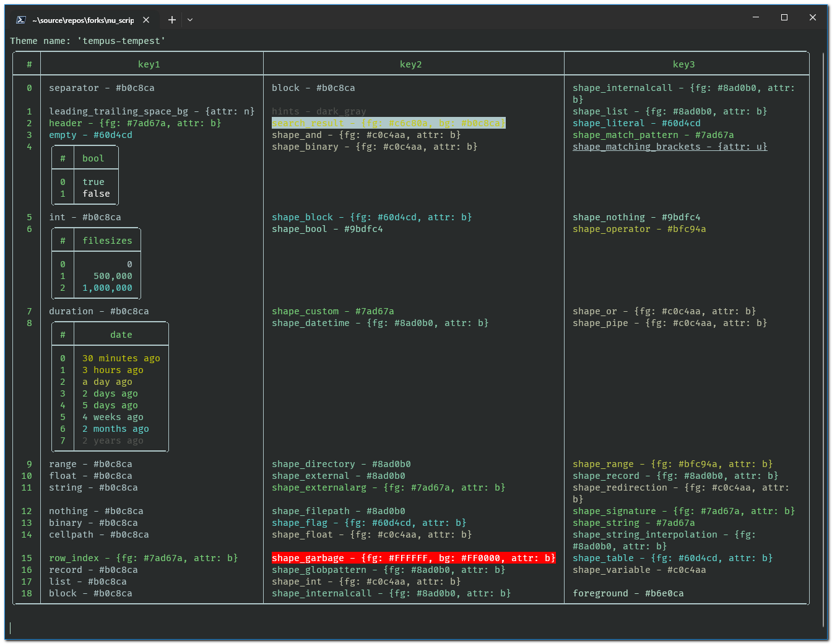832x644 pixels.
Task: Click 'shape_match_pattern - #7ad67a' entry
Action: click(x=653, y=135)
